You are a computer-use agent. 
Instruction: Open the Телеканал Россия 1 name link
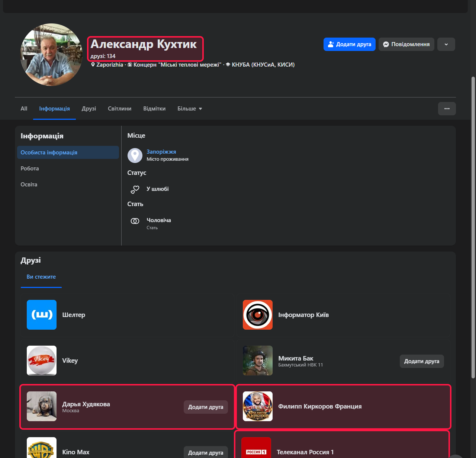point(305,452)
